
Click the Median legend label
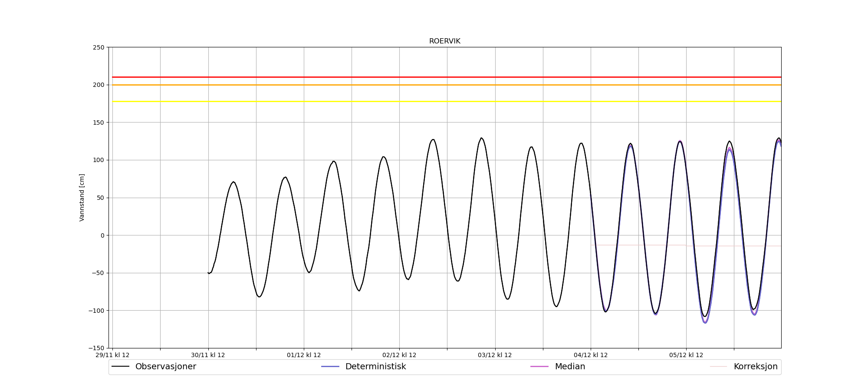point(570,367)
